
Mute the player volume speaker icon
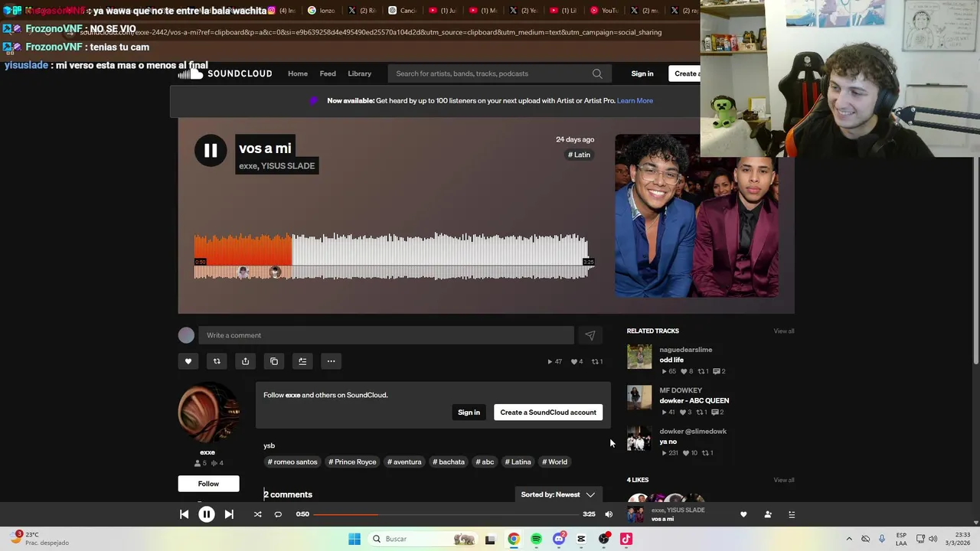(609, 514)
